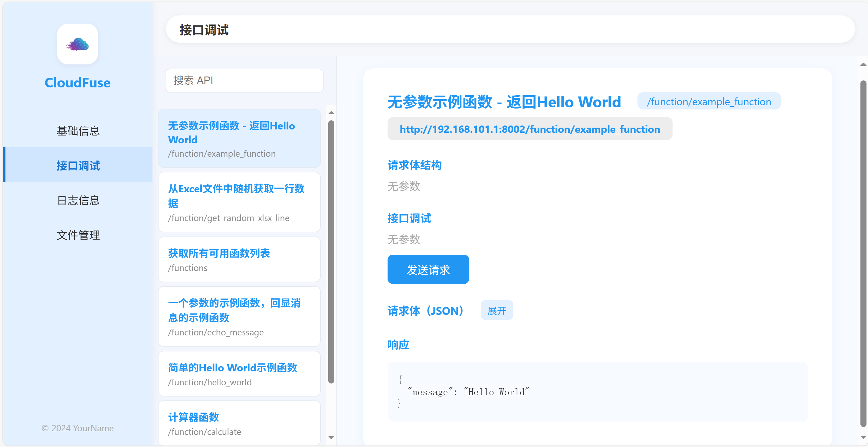The height and width of the screenshot is (447, 868).
Task: Open the 日志信息 sidebar page
Action: click(78, 201)
